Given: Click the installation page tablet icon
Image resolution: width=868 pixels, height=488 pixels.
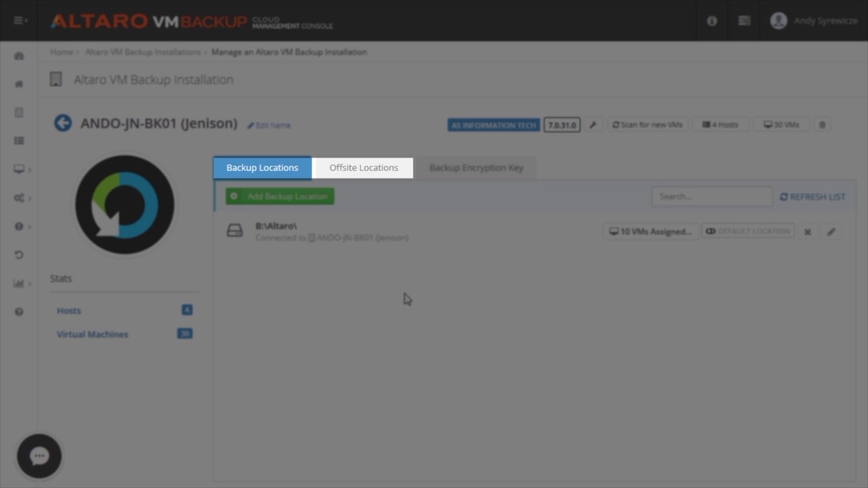Looking at the screenshot, I should [x=56, y=80].
